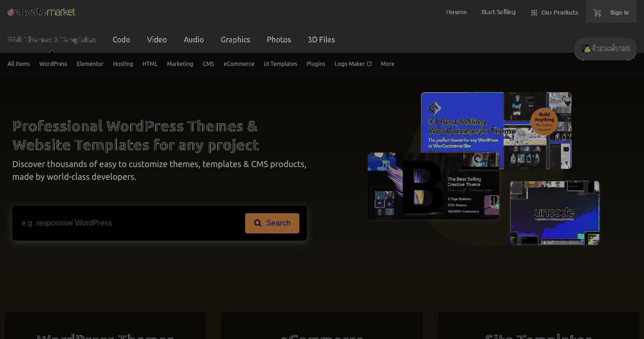Open the Start Selling link

click(x=498, y=12)
